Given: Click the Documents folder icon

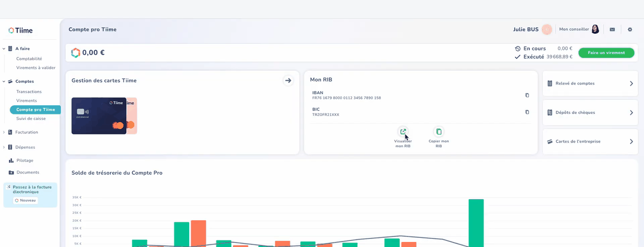Looking at the screenshot, I should pos(11,172).
